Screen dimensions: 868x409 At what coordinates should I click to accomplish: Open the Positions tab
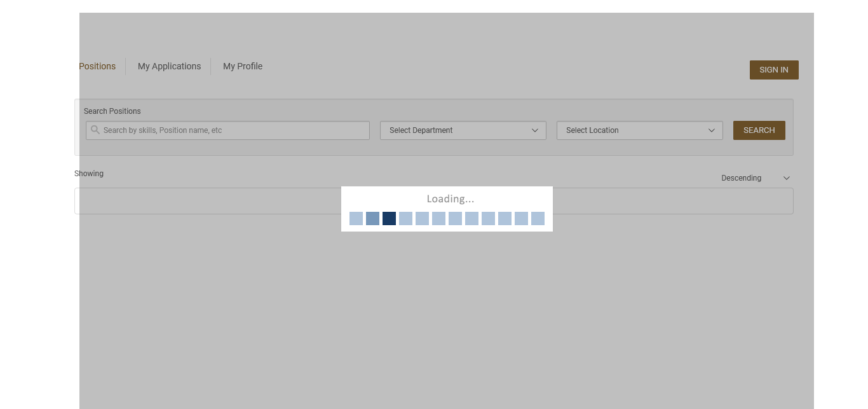[x=97, y=66]
